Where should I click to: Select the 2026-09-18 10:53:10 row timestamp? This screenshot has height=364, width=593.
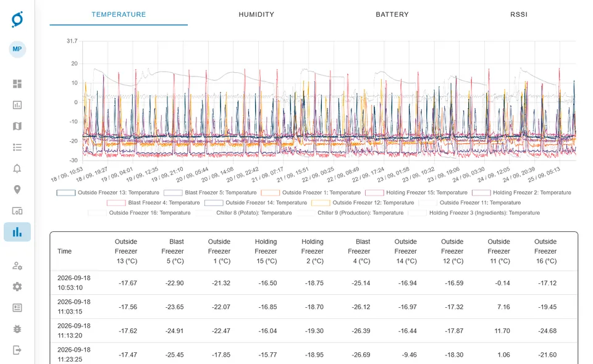click(x=74, y=283)
